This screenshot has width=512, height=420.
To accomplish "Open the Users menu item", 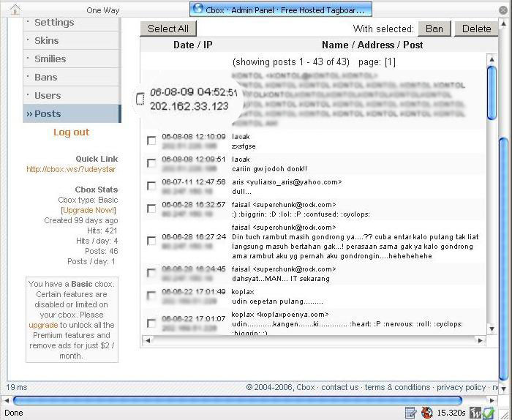I will tap(72, 95).
